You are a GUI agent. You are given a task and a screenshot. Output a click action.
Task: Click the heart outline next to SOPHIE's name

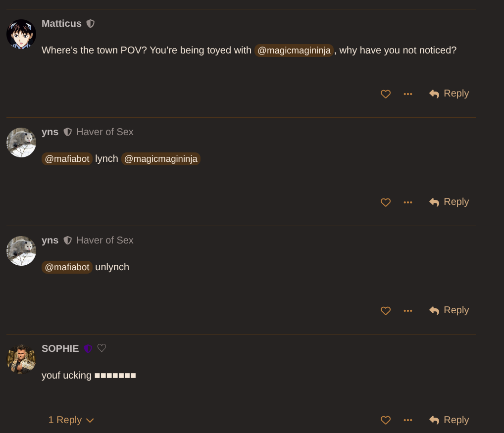click(102, 348)
